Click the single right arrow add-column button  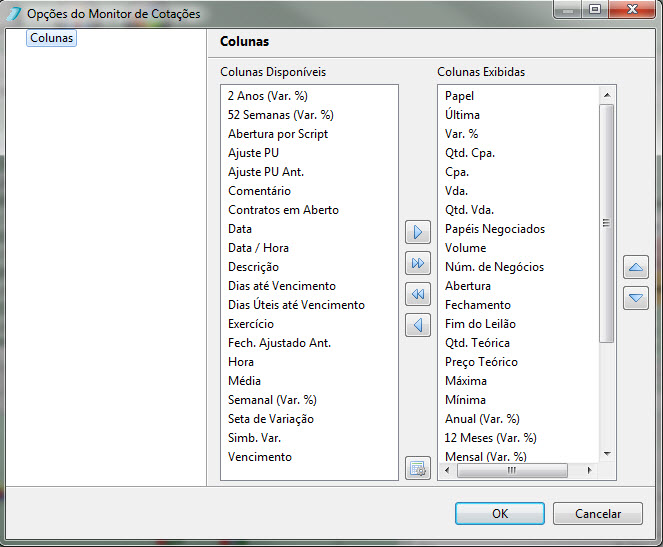418,232
